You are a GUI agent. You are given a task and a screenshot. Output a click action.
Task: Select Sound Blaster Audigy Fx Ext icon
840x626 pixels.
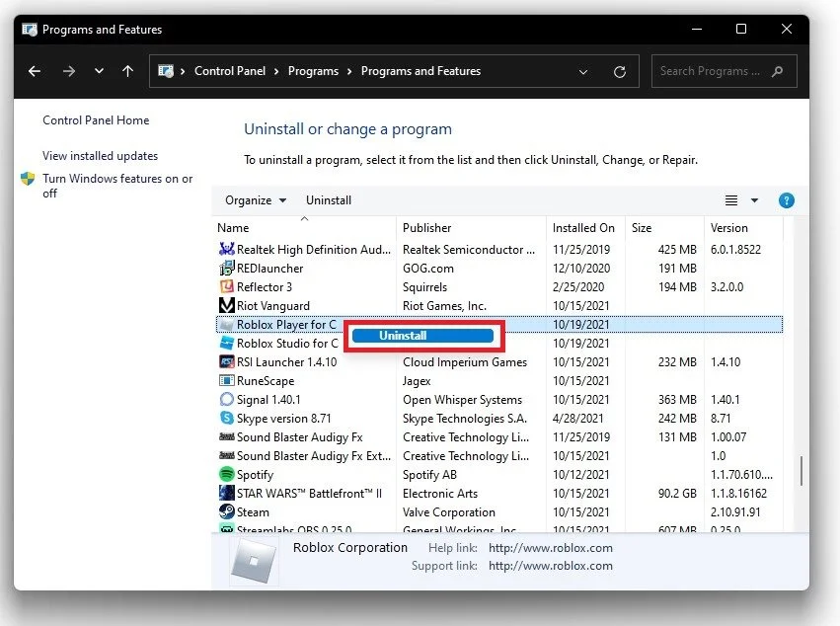[227, 455]
